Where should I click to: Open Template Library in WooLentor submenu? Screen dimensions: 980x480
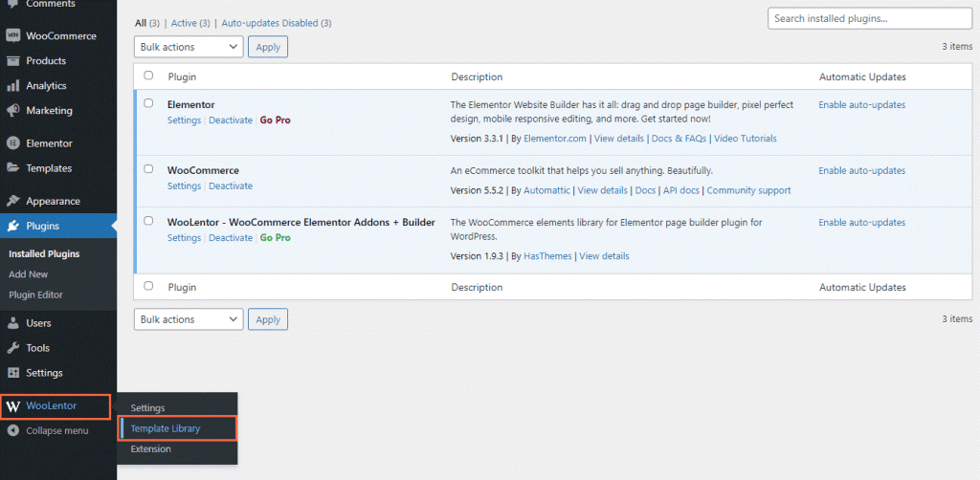pos(166,428)
